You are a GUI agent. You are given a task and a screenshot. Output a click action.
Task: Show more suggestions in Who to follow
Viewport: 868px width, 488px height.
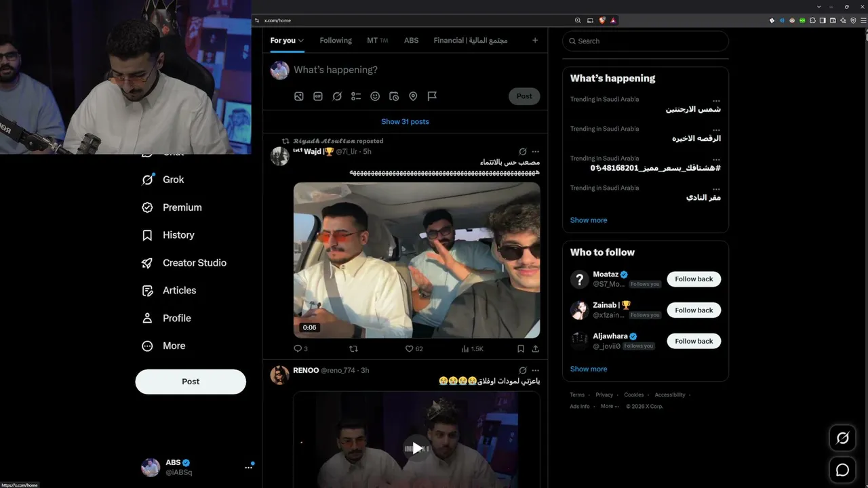pyautogui.click(x=589, y=369)
